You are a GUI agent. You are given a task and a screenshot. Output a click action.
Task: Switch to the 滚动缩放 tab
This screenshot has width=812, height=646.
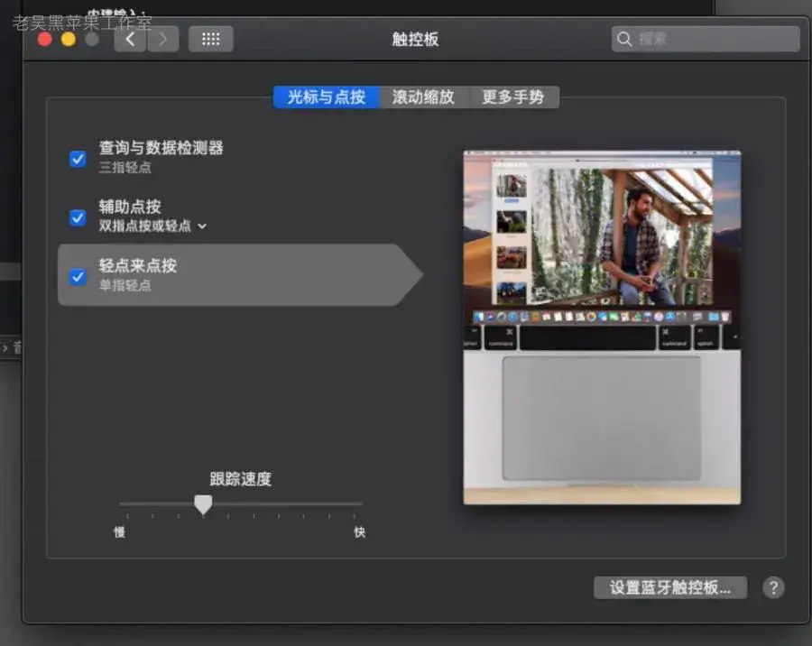(423, 97)
